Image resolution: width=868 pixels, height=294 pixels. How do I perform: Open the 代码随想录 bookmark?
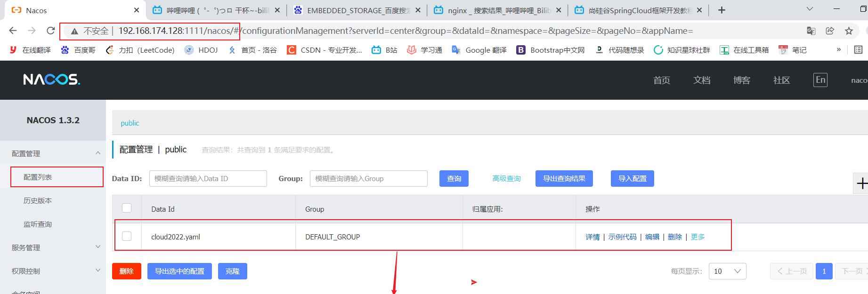click(619, 50)
